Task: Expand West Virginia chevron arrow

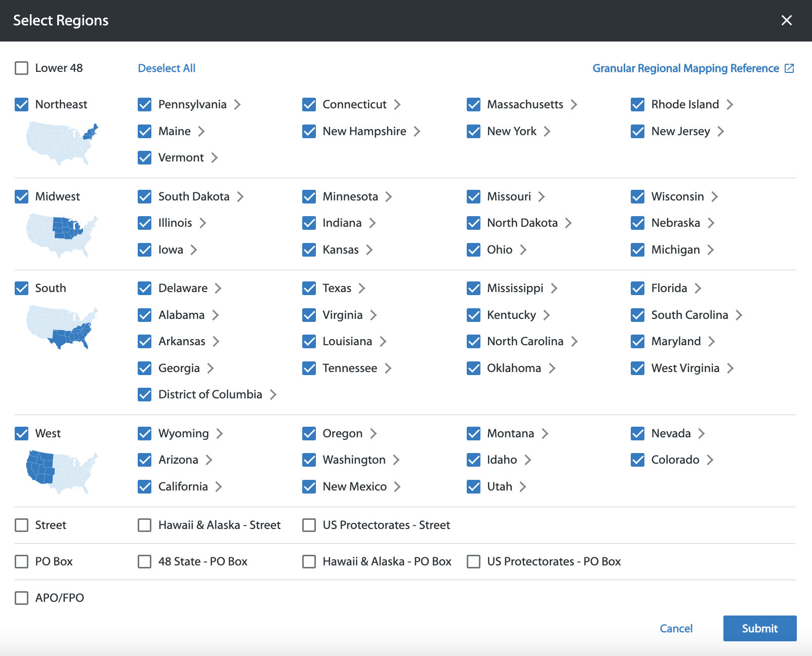Action: point(730,368)
